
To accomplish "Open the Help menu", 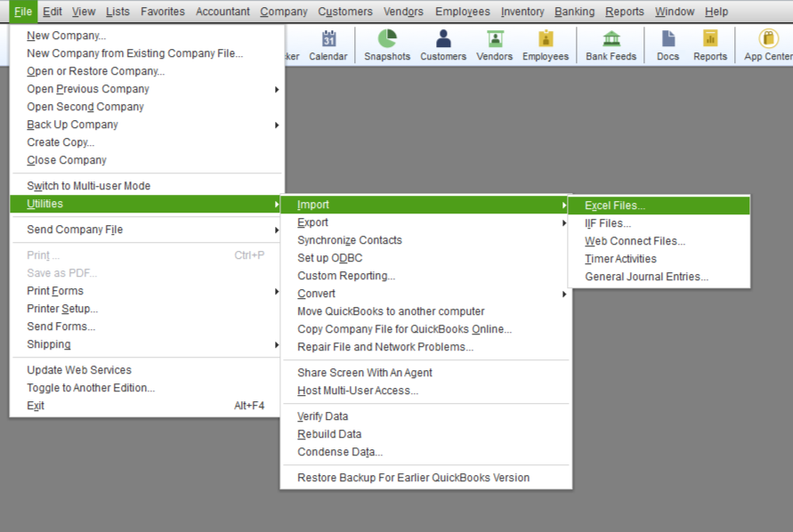I will point(716,12).
